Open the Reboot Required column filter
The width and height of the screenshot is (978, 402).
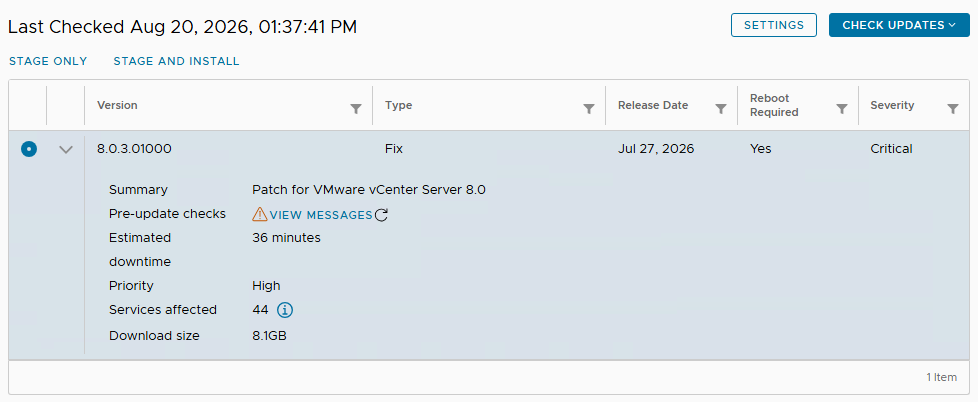(841, 109)
